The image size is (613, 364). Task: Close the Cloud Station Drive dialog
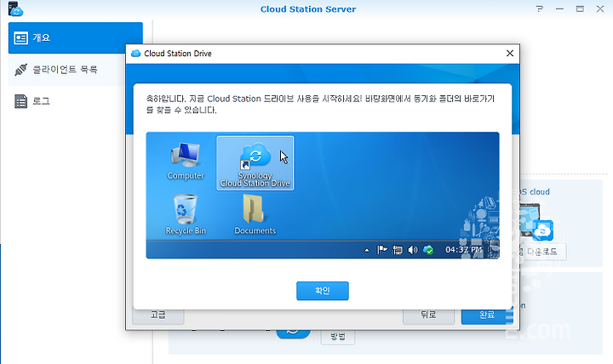click(510, 53)
